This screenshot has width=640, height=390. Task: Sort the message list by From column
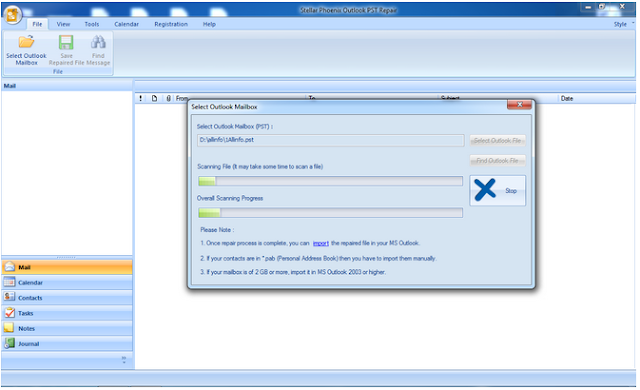pos(182,98)
